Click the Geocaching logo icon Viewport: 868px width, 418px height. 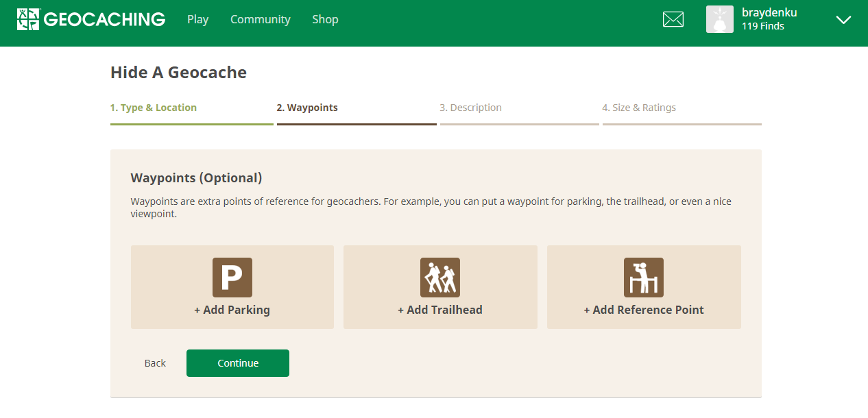coord(28,19)
